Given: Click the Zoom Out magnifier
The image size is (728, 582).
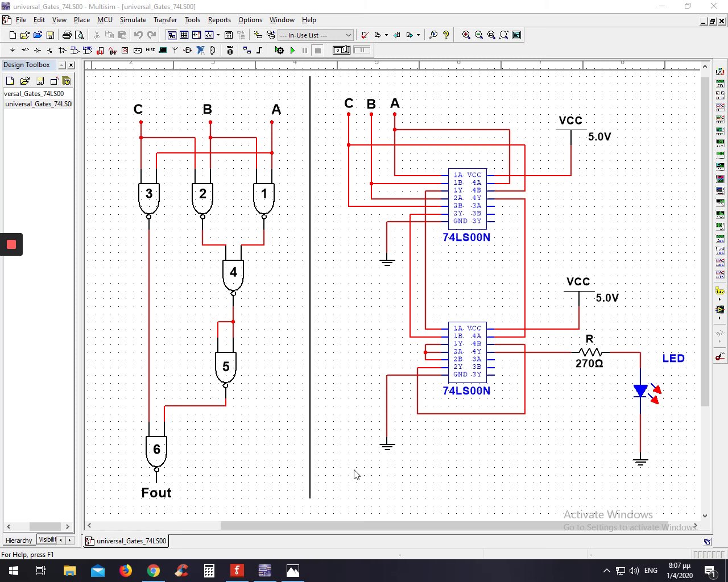Looking at the screenshot, I should point(479,35).
